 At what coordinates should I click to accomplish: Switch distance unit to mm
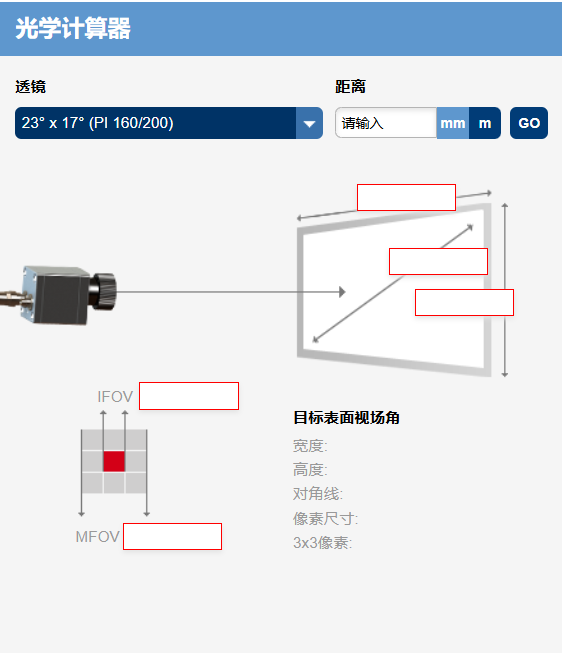tap(453, 123)
